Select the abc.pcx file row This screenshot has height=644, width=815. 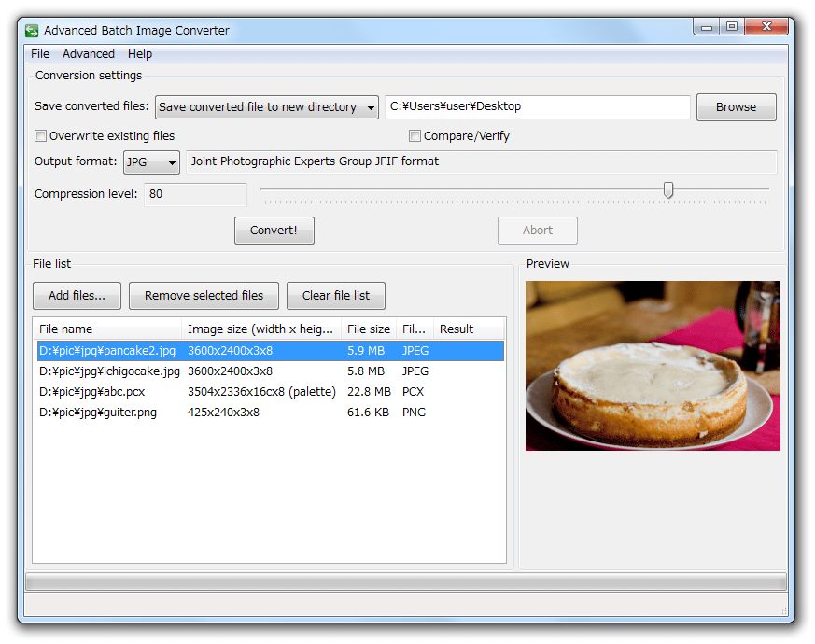pyautogui.click(x=271, y=392)
